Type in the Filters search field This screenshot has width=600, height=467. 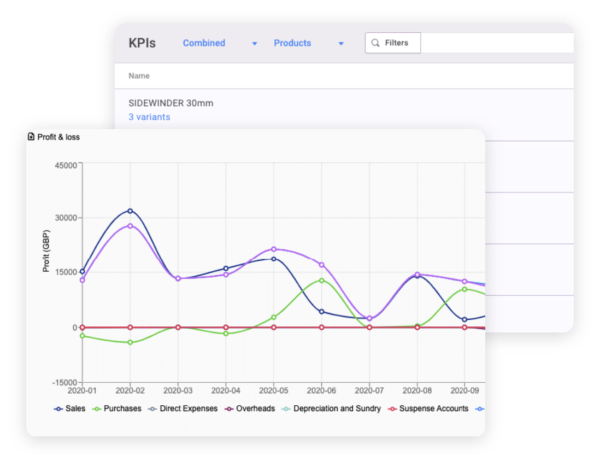(400, 44)
